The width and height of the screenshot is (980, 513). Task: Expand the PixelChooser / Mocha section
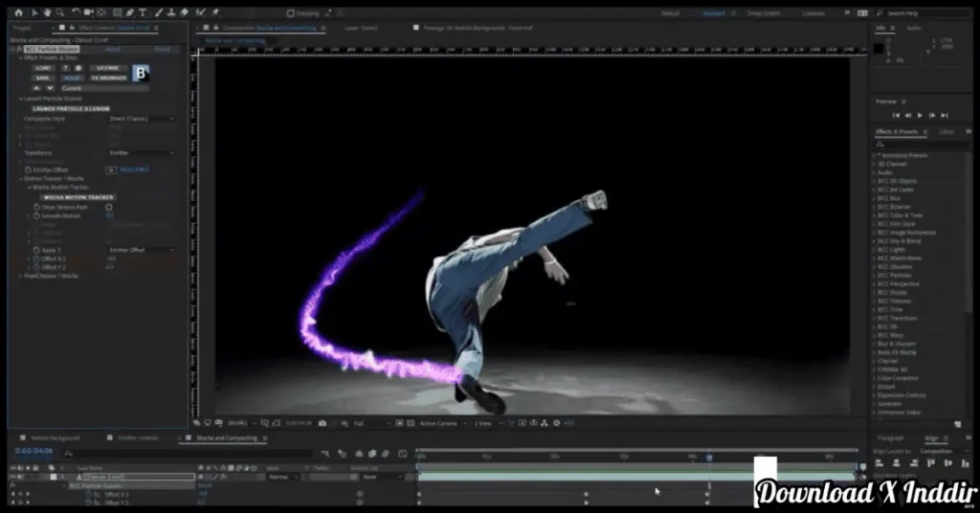[21, 276]
